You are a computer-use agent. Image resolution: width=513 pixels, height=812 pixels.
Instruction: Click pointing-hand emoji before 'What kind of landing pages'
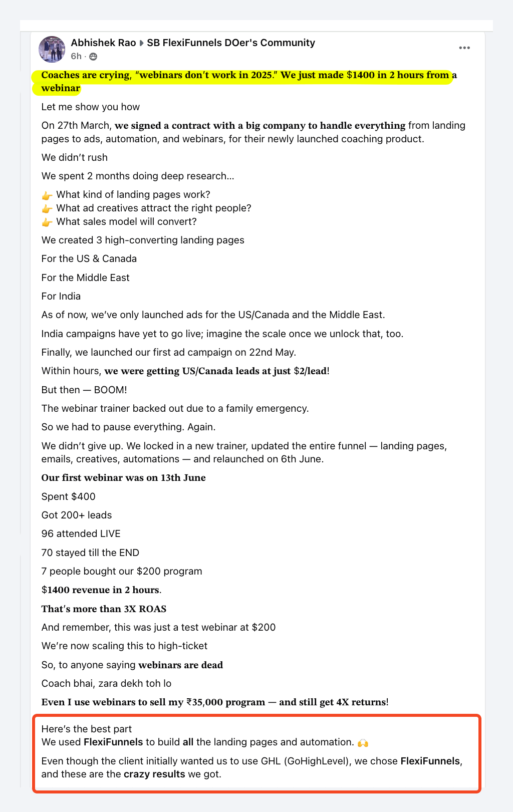tap(47, 195)
